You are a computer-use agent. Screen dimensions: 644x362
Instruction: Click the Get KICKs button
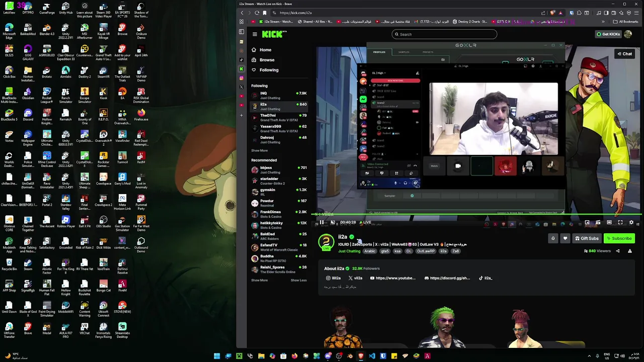point(608,34)
